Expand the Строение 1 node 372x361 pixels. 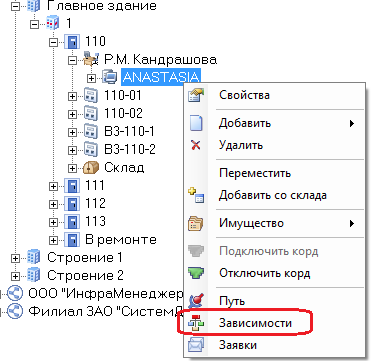coord(16,258)
